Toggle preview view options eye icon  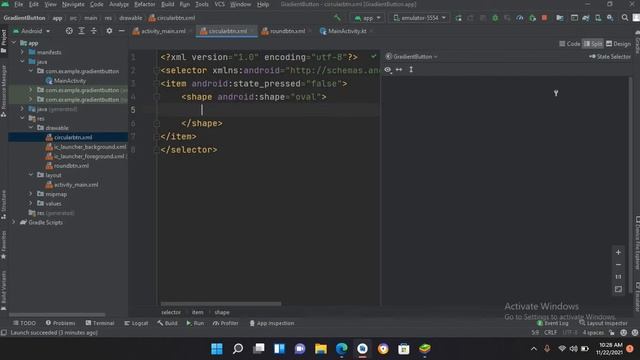pyautogui.click(x=388, y=70)
